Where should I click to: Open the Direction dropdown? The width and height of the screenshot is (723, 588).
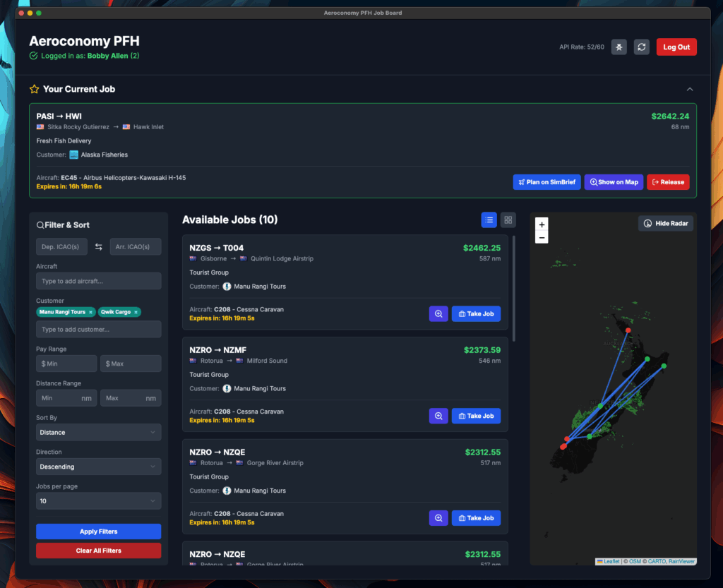[99, 467]
